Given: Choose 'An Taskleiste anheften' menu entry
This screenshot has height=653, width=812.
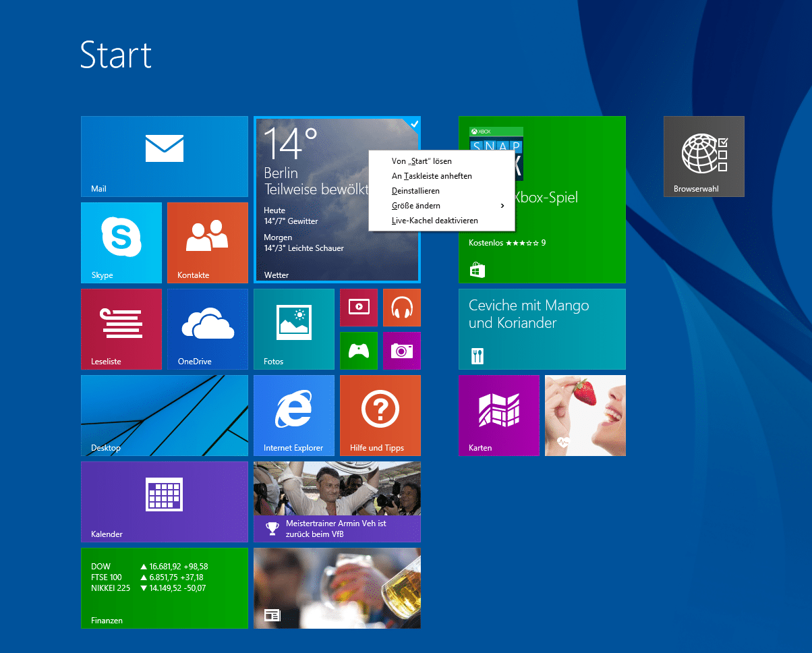Looking at the screenshot, I should (442, 176).
